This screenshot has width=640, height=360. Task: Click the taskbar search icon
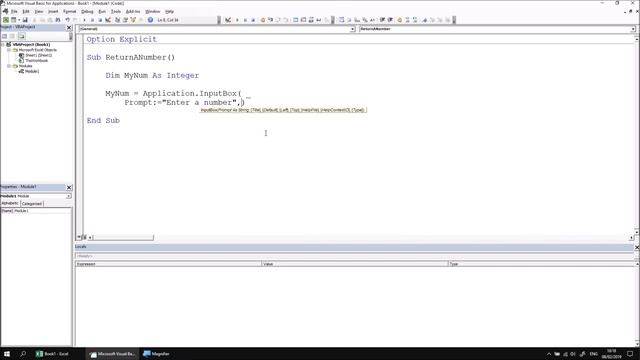(x=23, y=354)
